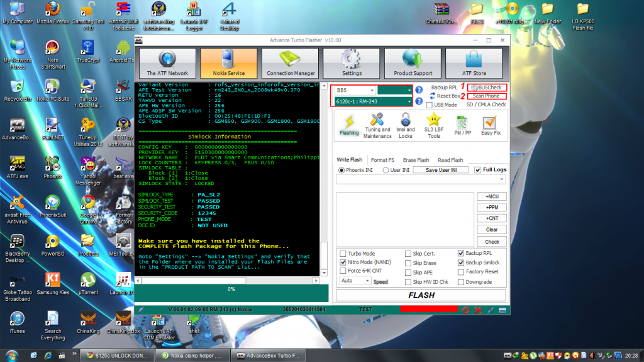Viewport: 644px width, 362px height.
Task: Open Connection Manager
Action: click(x=291, y=63)
